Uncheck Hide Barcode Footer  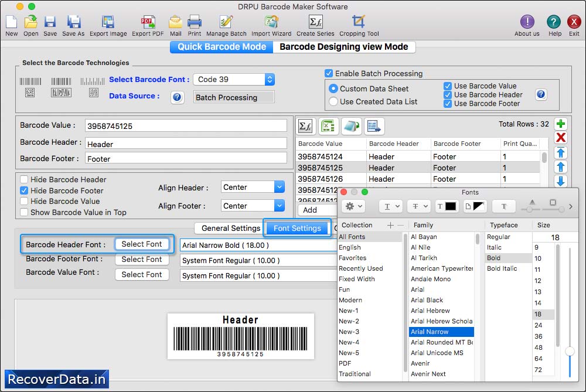(x=24, y=190)
